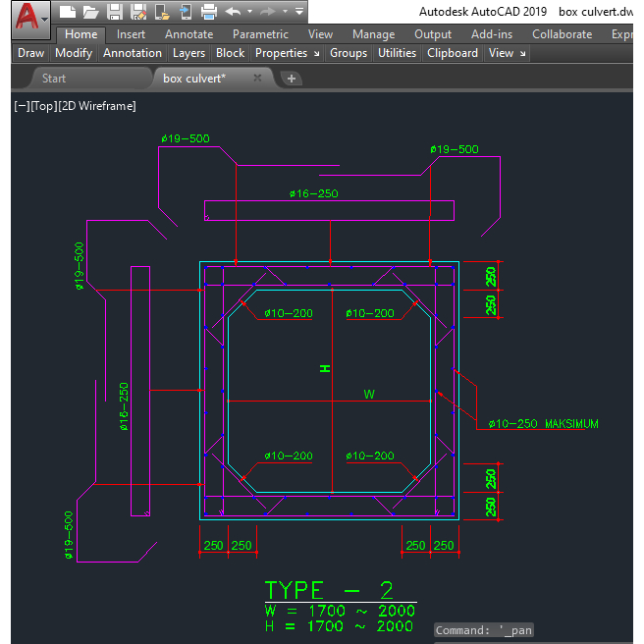Select the W dimension label inside the culvert
Viewport: 644px width, 644px height.
point(369,395)
